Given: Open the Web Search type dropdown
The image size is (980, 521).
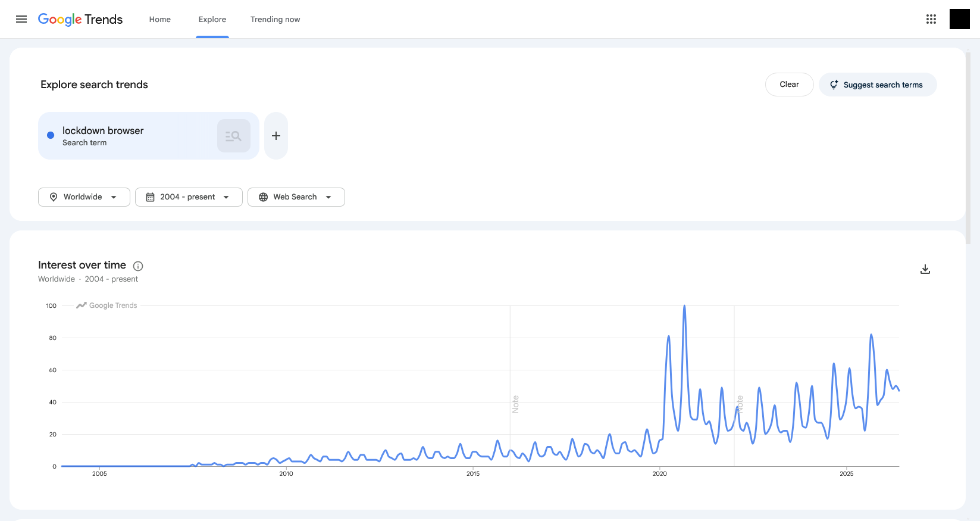Looking at the screenshot, I should 296,197.
